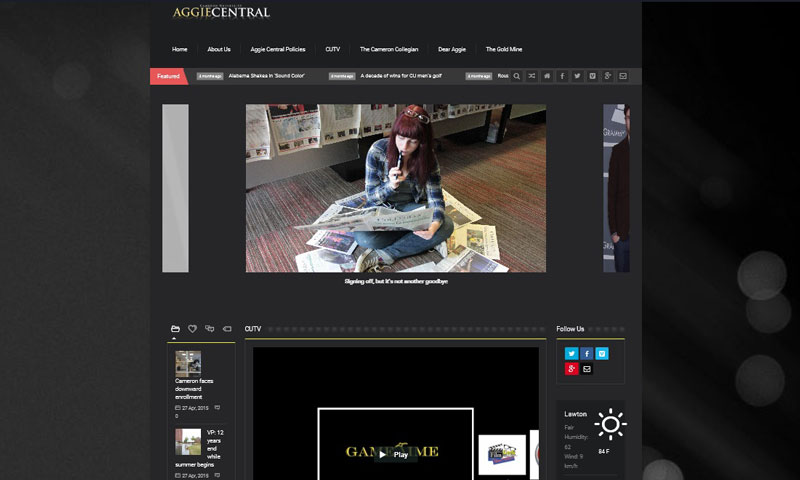Image resolution: width=800 pixels, height=480 pixels.
Task: Switch to the heart popular posts tab
Action: click(192, 329)
